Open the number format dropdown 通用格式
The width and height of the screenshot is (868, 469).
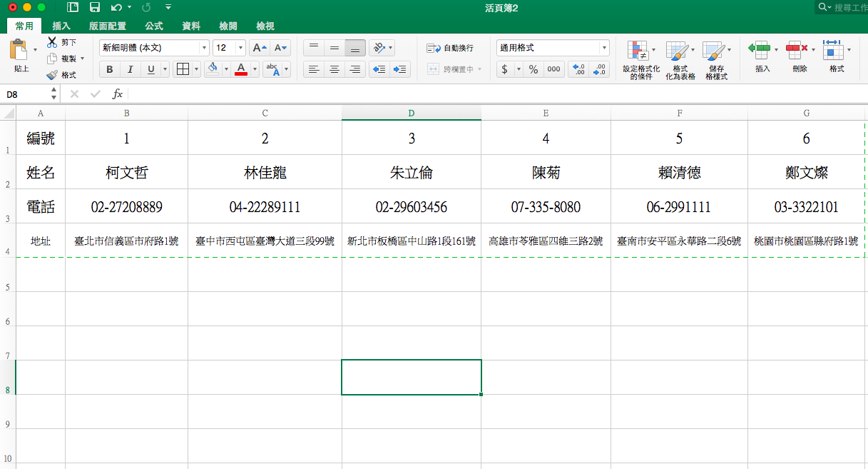pos(605,48)
